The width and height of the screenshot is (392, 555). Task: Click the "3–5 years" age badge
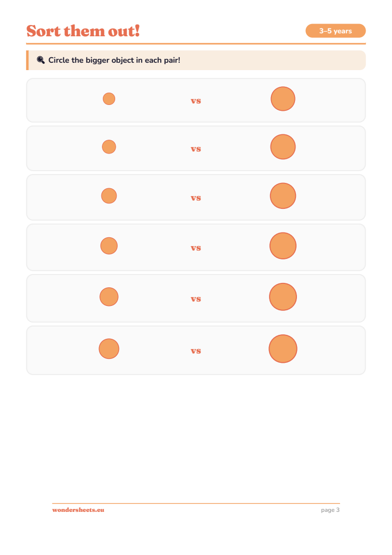click(x=336, y=31)
